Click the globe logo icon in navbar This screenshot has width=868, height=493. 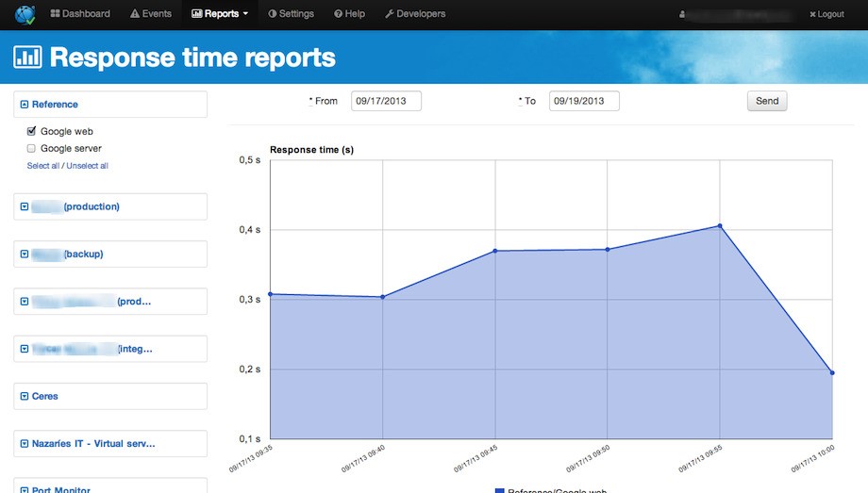point(25,14)
